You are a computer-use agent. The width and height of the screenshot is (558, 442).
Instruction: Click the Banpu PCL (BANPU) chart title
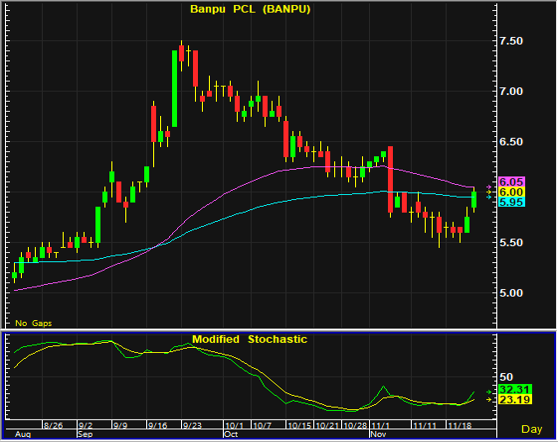(250, 9)
